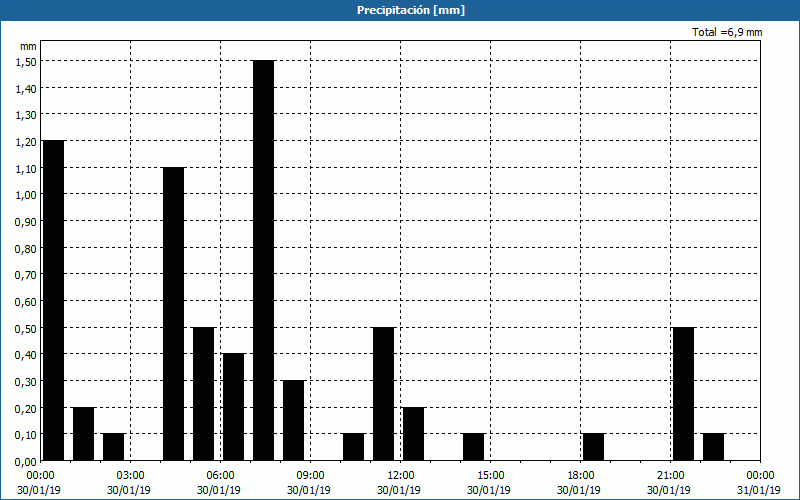Select the '1,40' y-axis label
The height and width of the screenshot is (500, 800).
(26, 88)
